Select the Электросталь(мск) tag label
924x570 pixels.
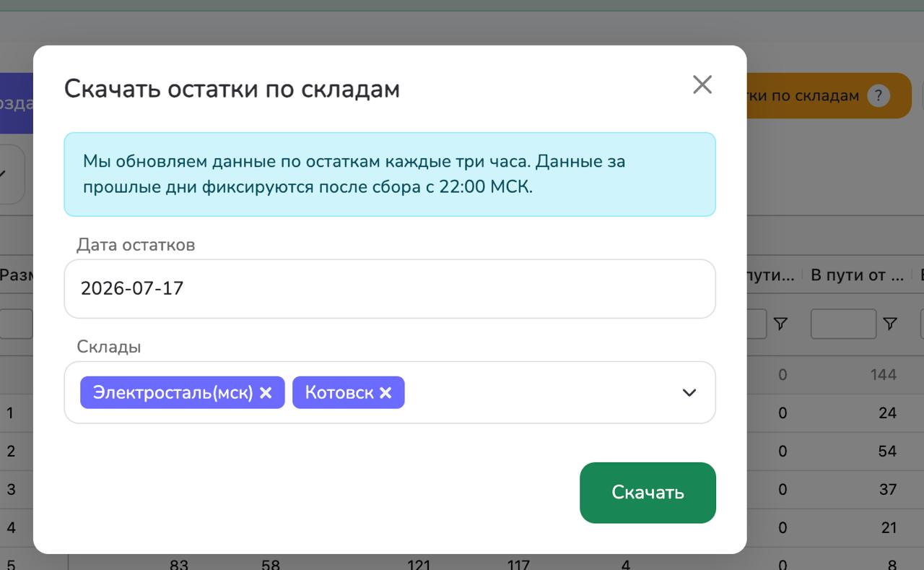tap(173, 392)
